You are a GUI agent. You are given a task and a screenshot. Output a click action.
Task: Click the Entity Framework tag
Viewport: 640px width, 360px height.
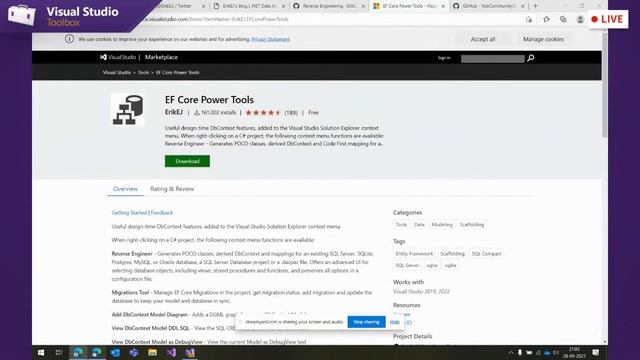point(414,254)
